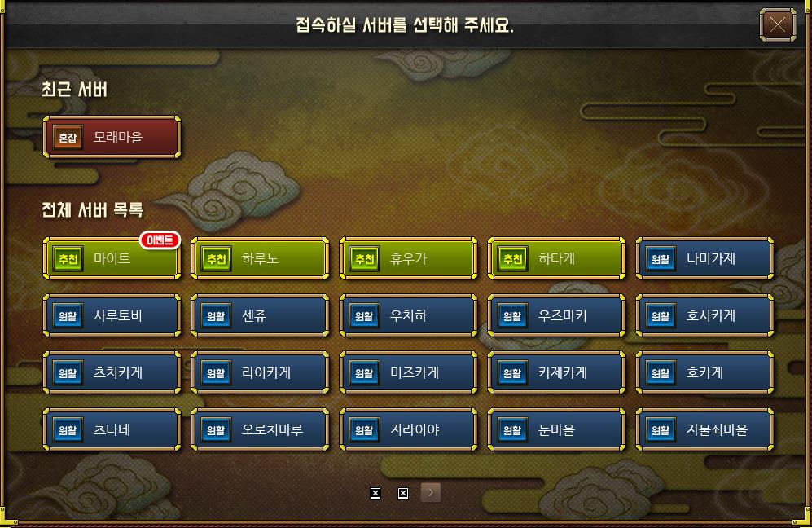This screenshot has height=528, width=812.
Task: Join the 눈마을 server
Action: [x=556, y=429]
